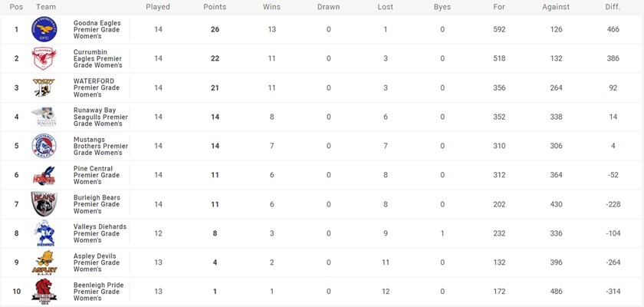Image resolution: width=644 pixels, height=307 pixels.
Task: Sort table by Points column header
Action: tap(215, 7)
